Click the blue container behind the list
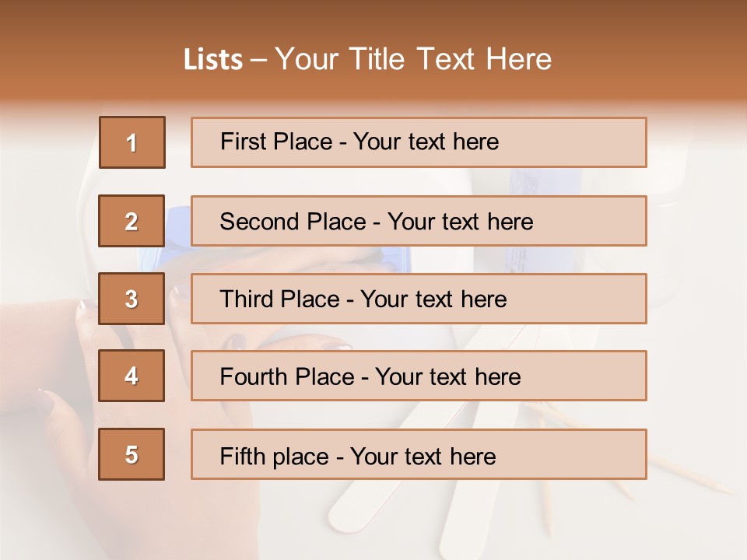The width and height of the screenshot is (747, 560). click(x=177, y=233)
